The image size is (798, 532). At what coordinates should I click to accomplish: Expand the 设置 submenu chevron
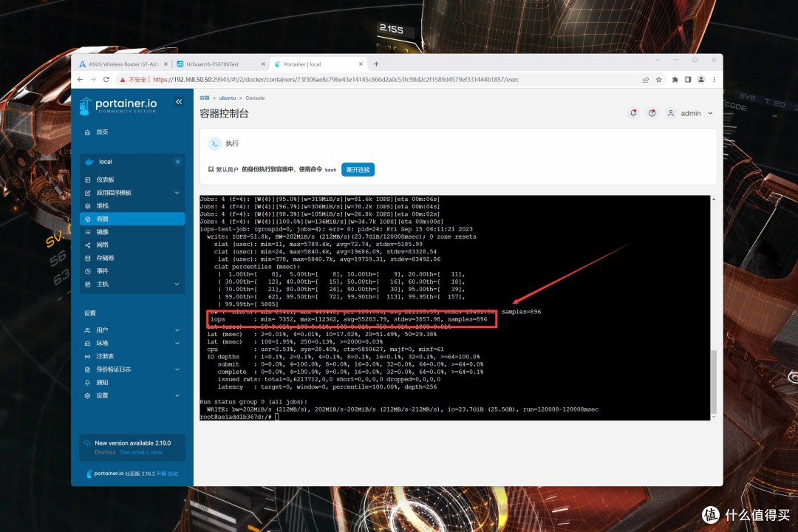[177, 395]
